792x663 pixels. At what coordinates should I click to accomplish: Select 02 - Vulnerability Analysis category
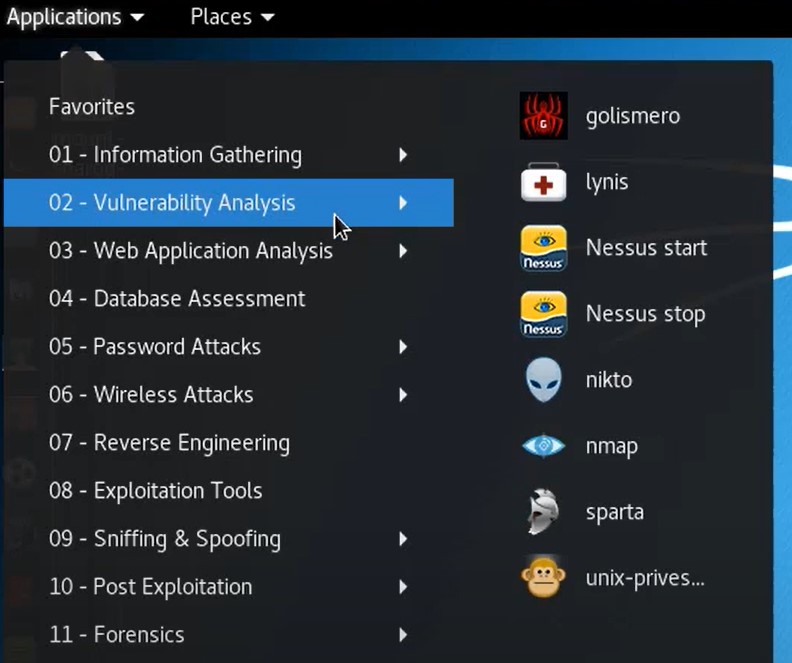point(228,202)
